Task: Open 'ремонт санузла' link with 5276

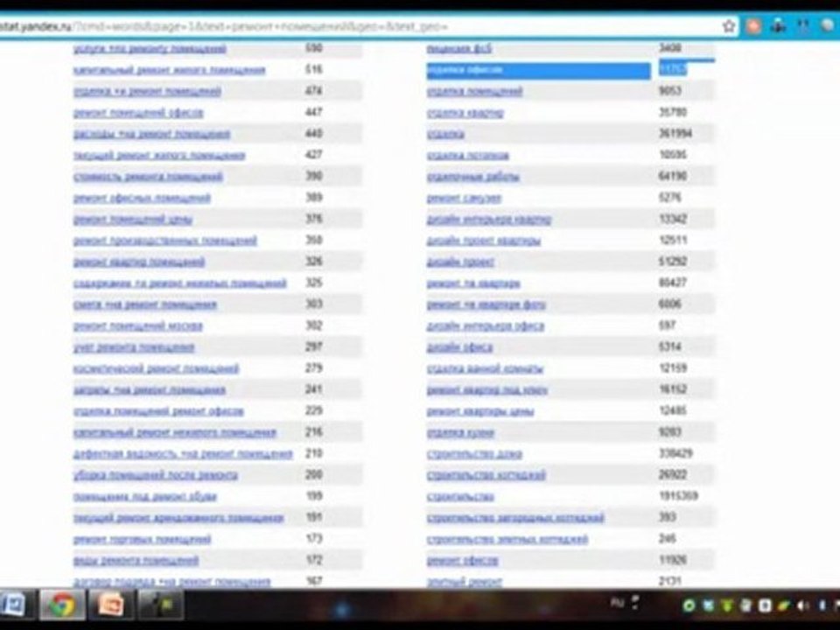Action: [x=464, y=199]
